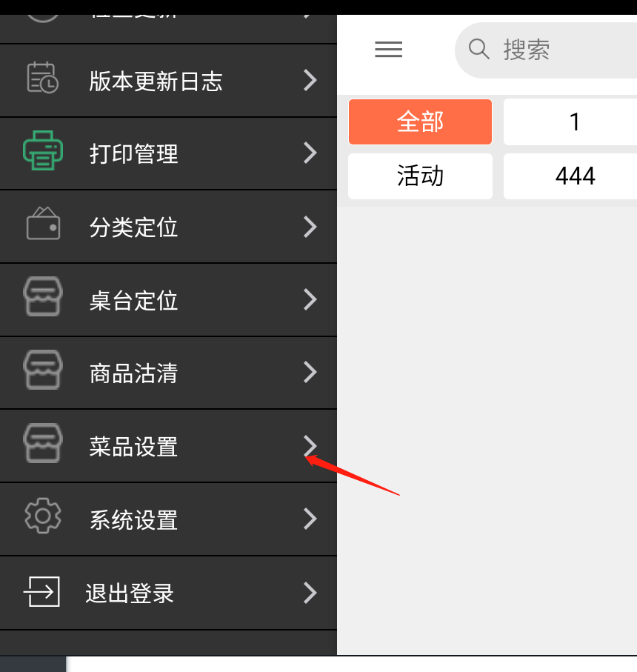Expand the 菜品设置 chevron arrow
This screenshot has width=637, height=672.
(x=310, y=446)
